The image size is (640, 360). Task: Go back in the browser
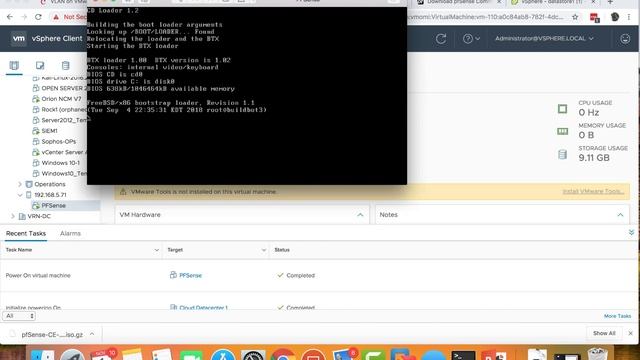click(10, 17)
